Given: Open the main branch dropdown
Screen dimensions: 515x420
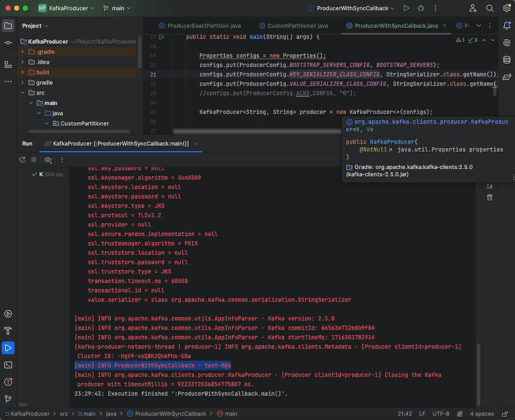Looking at the screenshot, I should pyautogui.click(x=117, y=8).
